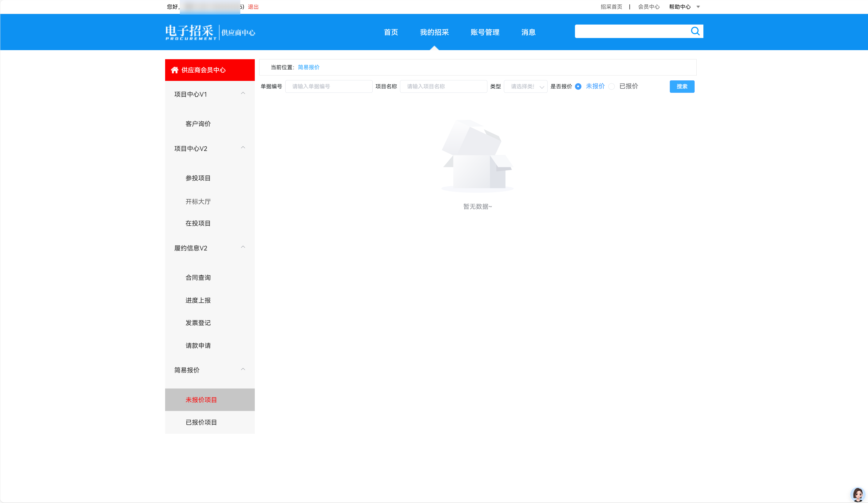Open the 会员中心 link
Screen dimensions: 868x503
coord(649,7)
